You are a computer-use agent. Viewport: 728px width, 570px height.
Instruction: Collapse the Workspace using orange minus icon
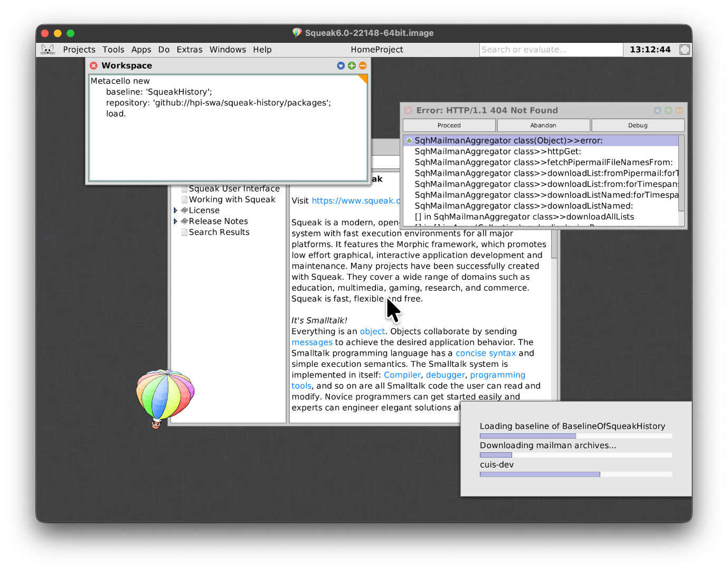(x=363, y=65)
